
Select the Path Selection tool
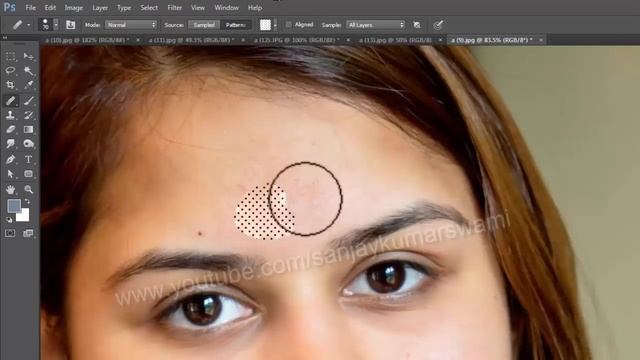point(11,174)
